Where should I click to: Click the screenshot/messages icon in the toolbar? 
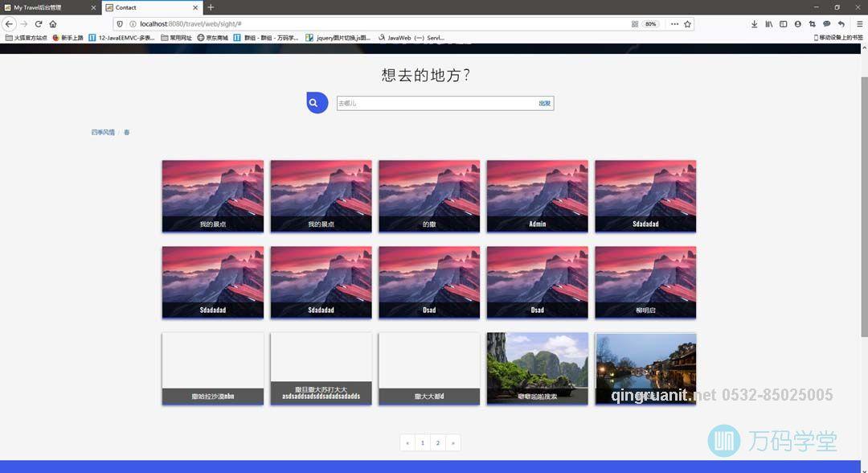826,23
